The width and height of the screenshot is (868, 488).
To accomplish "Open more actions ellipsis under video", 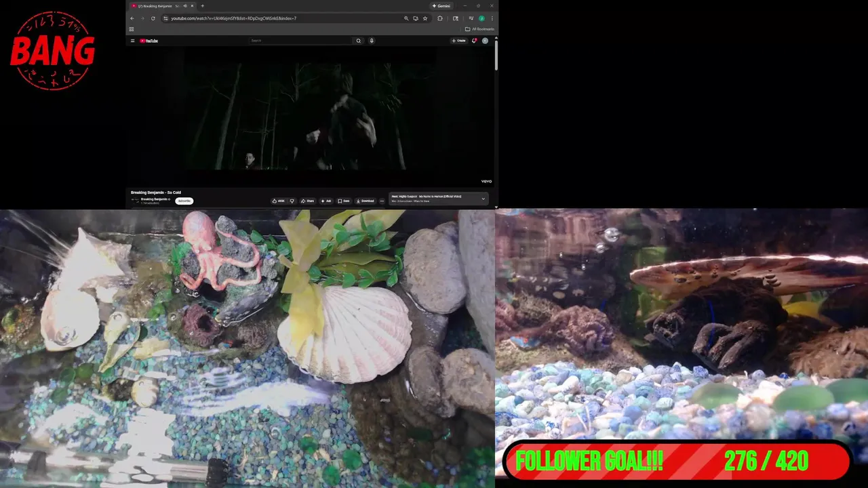I will pos(382,201).
